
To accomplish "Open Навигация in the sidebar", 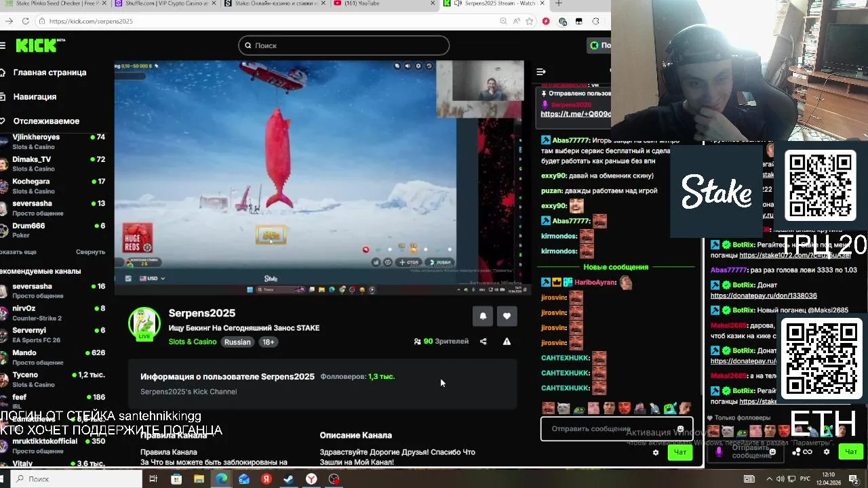I will click(x=35, y=97).
